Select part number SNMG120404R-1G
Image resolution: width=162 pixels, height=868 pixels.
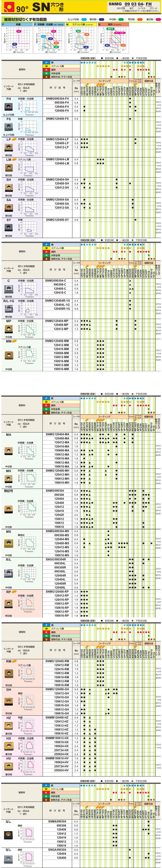58,301
